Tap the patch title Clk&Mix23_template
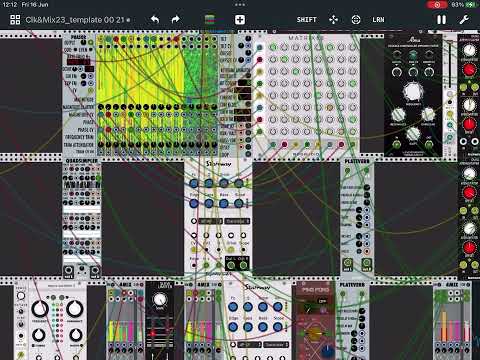Screen dimensions: 480x360 (x=75, y=20)
